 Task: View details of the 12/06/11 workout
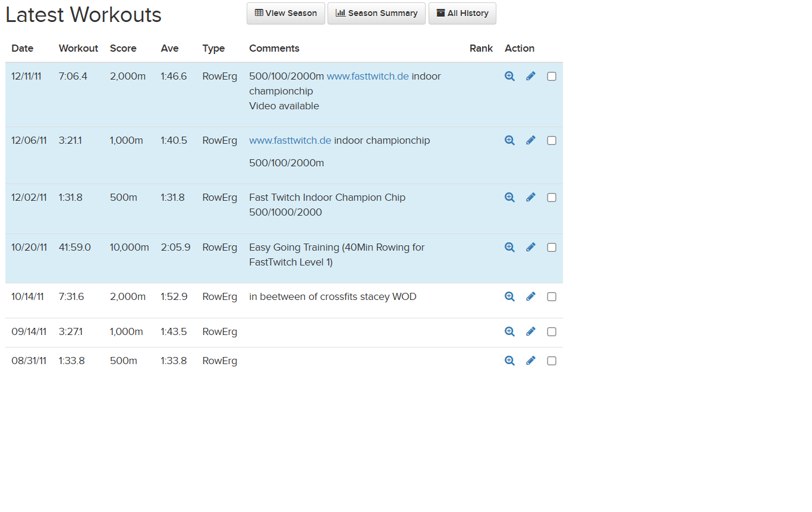(509, 140)
